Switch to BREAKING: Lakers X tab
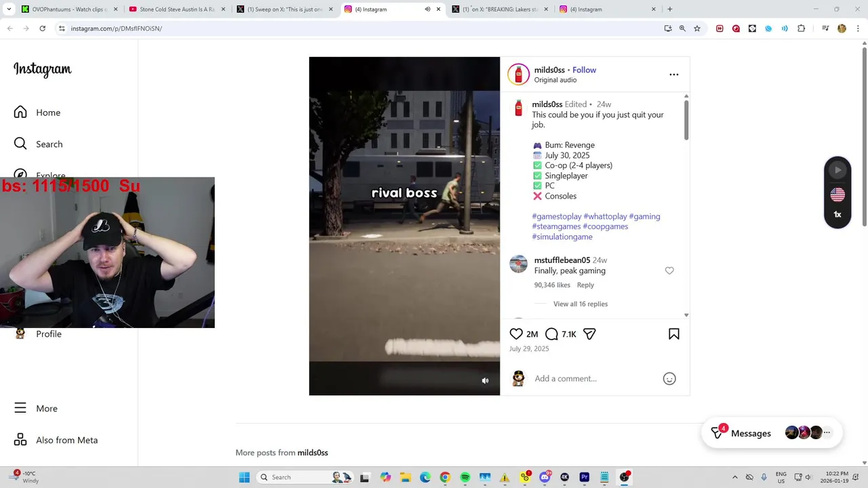 coord(500,9)
